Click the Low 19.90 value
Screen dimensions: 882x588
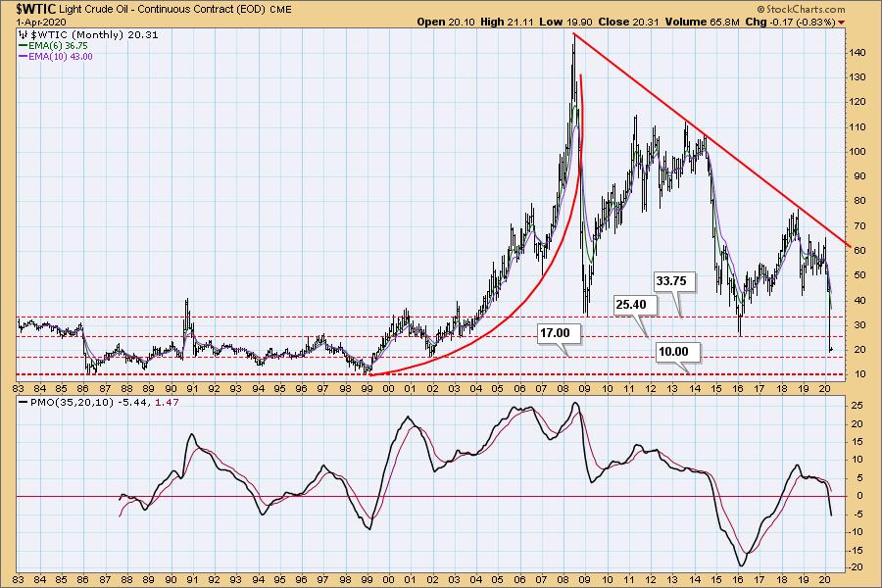pyautogui.click(x=565, y=22)
